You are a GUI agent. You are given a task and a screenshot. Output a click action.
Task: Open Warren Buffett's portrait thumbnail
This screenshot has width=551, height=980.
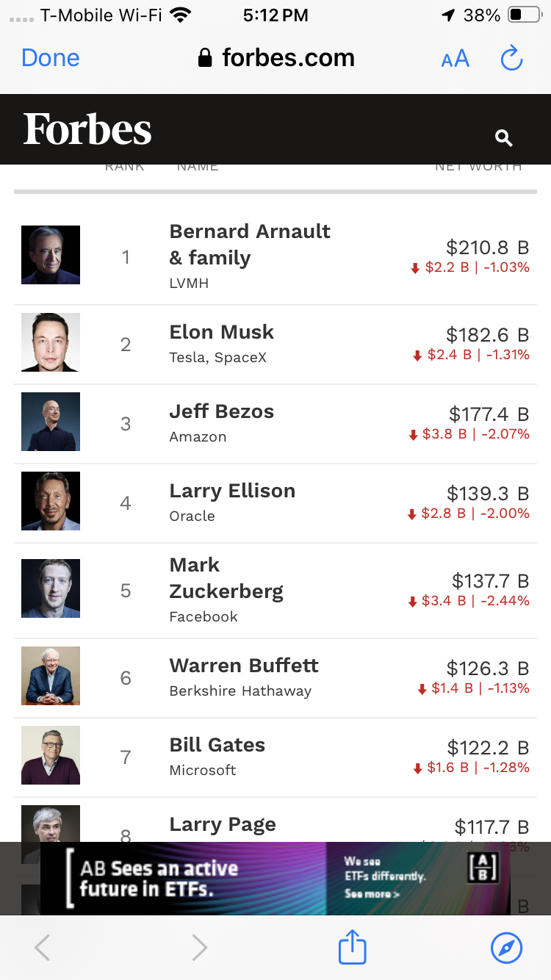tap(51, 676)
